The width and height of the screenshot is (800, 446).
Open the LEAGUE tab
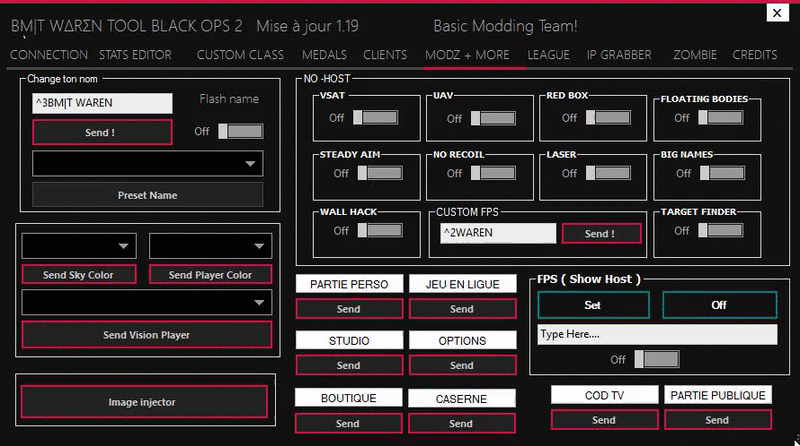tap(548, 55)
